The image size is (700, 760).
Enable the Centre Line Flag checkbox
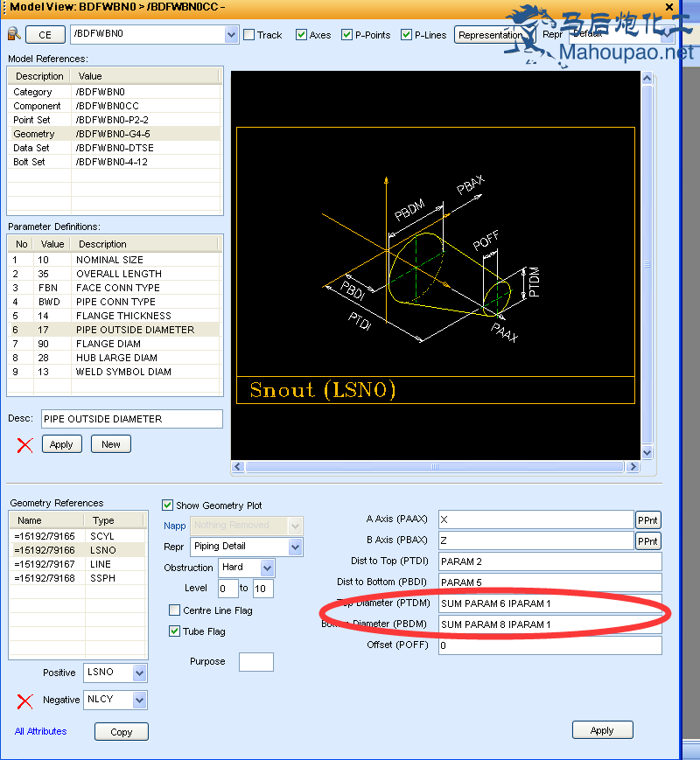174,610
